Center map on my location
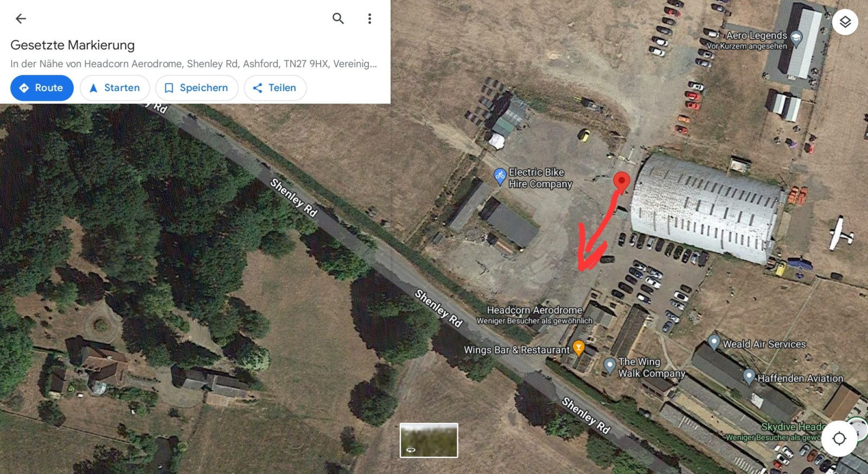 click(x=839, y=438)
